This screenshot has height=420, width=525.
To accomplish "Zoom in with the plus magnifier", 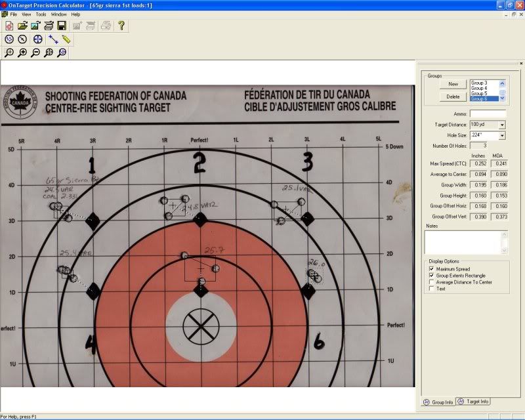I will pos(22,52).
